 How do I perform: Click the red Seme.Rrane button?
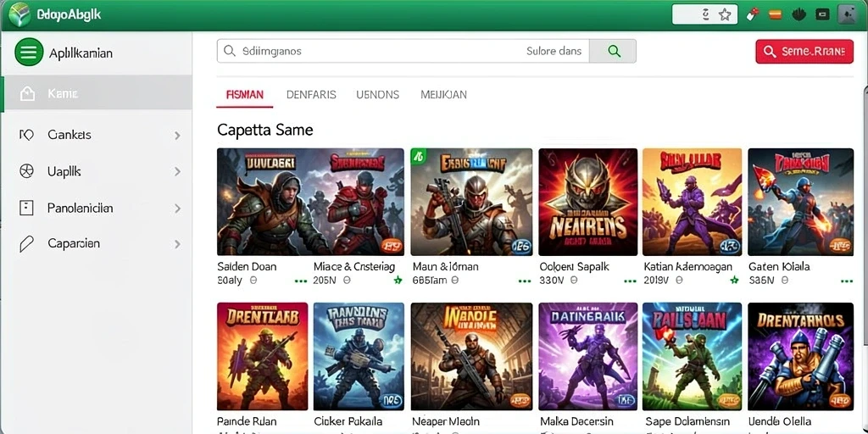(x=804, y=52)
